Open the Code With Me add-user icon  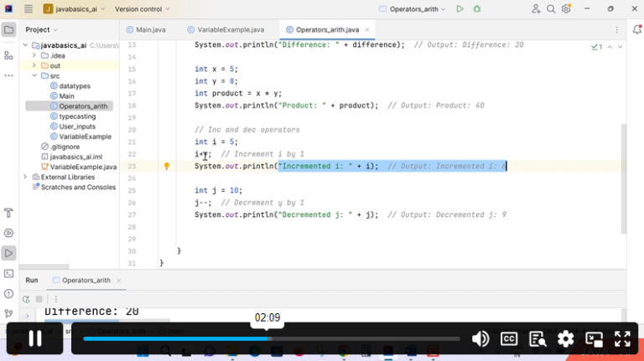pos(536,8)
